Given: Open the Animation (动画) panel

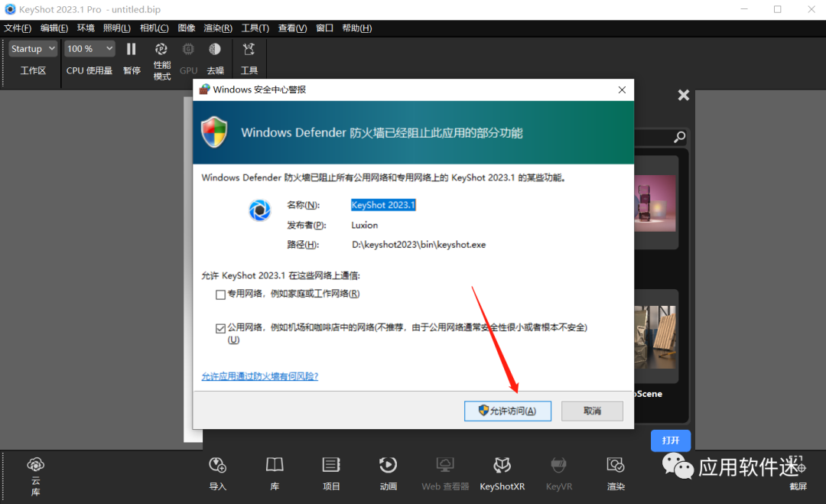Looking at the screenshot, I should click(x=388, y=470).
